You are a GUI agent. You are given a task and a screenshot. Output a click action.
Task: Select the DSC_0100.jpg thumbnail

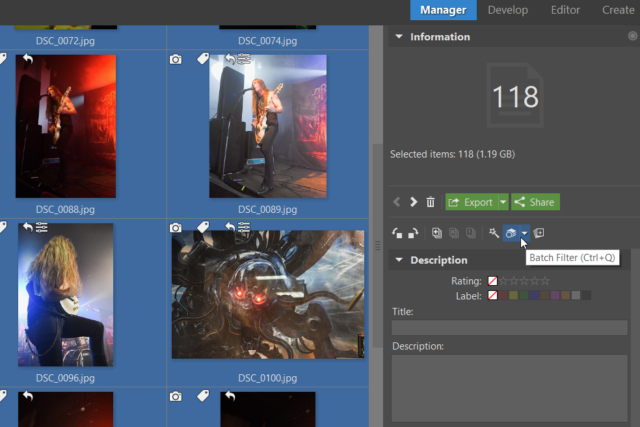pos(268,294)
